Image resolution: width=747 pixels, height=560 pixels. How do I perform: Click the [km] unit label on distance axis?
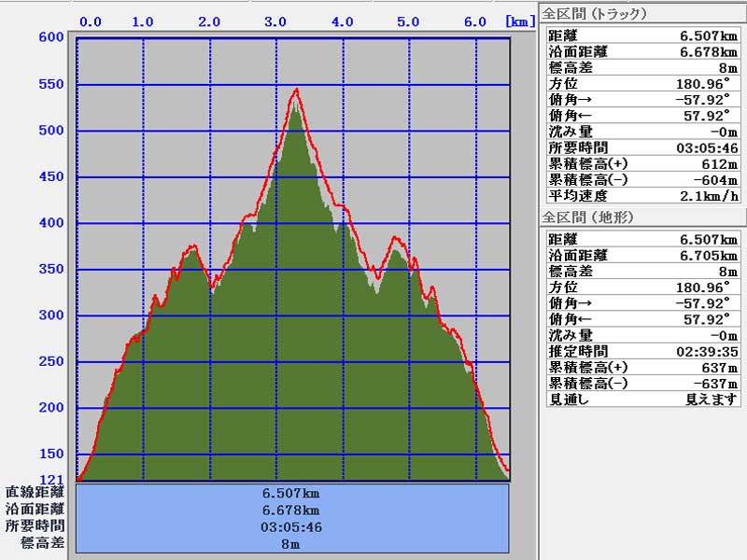(520, 21)
